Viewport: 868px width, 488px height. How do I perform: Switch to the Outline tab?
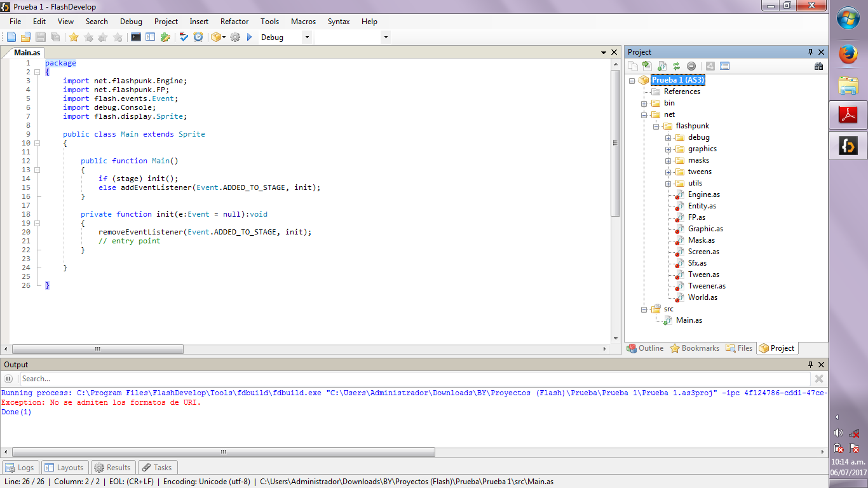tap(645, 348)
